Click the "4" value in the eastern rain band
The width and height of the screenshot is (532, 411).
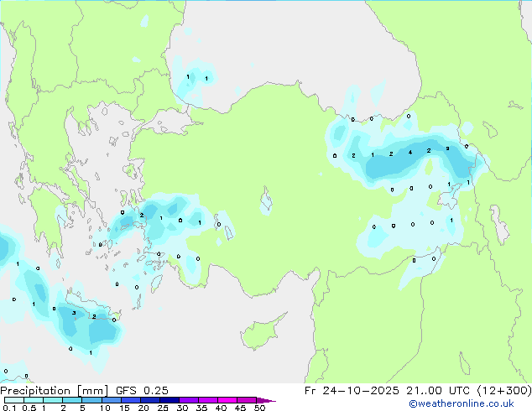(409, 153)
